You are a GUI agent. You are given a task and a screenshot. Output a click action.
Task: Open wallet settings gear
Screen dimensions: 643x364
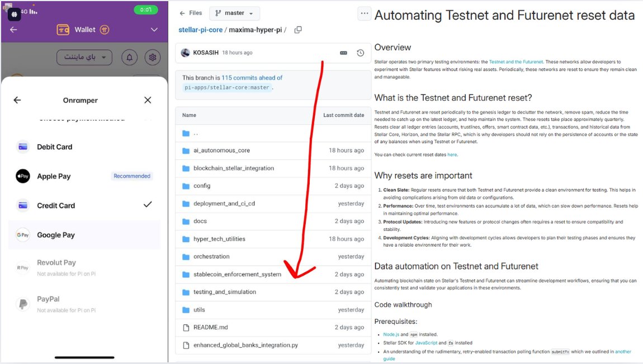pos(153,58)
